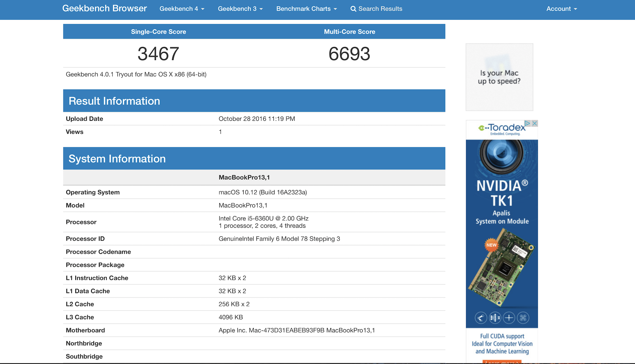The width and height of the screenshot is (635, 364).
Task: Expand the Geekbench 3 dropdown
Action: click(x=240, y=9)
